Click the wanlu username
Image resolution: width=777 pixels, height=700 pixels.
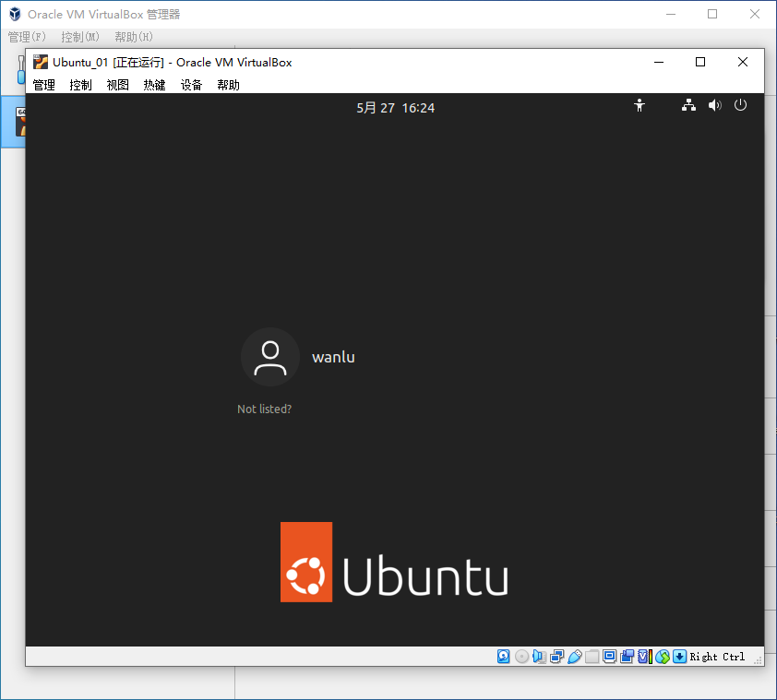point(333,357)
